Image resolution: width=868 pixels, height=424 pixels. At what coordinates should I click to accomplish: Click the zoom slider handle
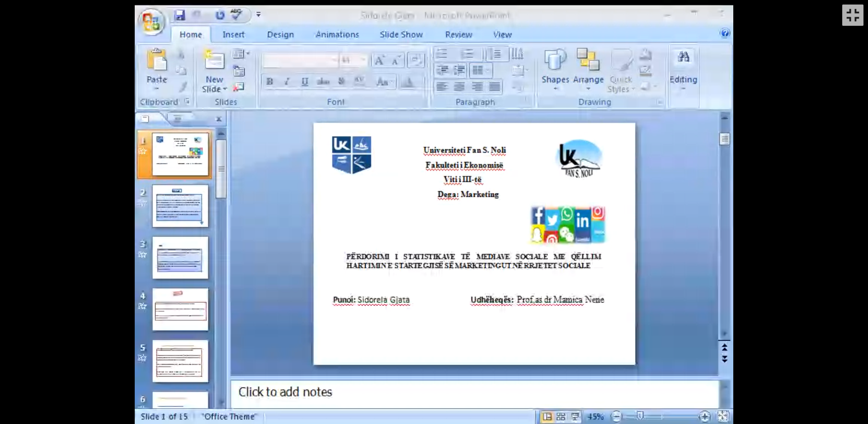pyautogui.click(x=640, y=416)
